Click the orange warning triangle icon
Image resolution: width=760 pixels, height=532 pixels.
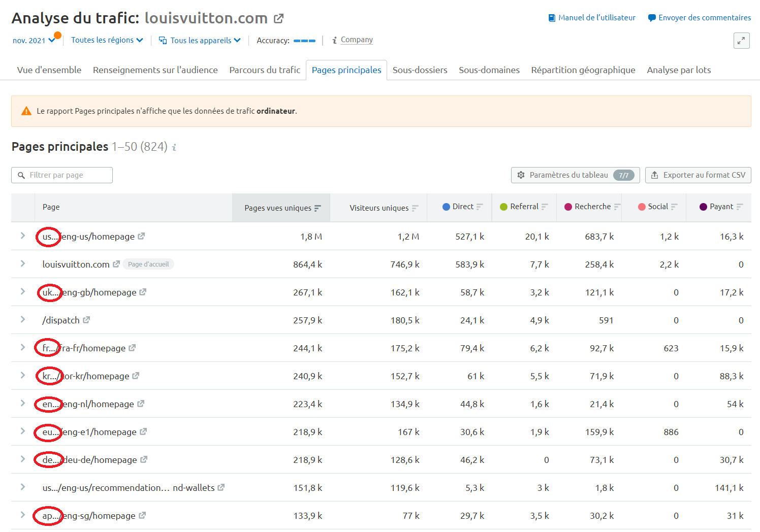(26, 111)
